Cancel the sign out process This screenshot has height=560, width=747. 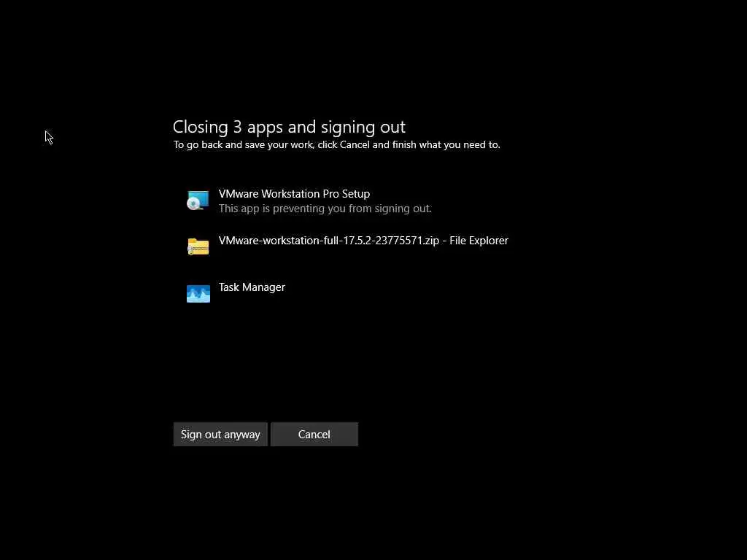(x=314, y=435)
